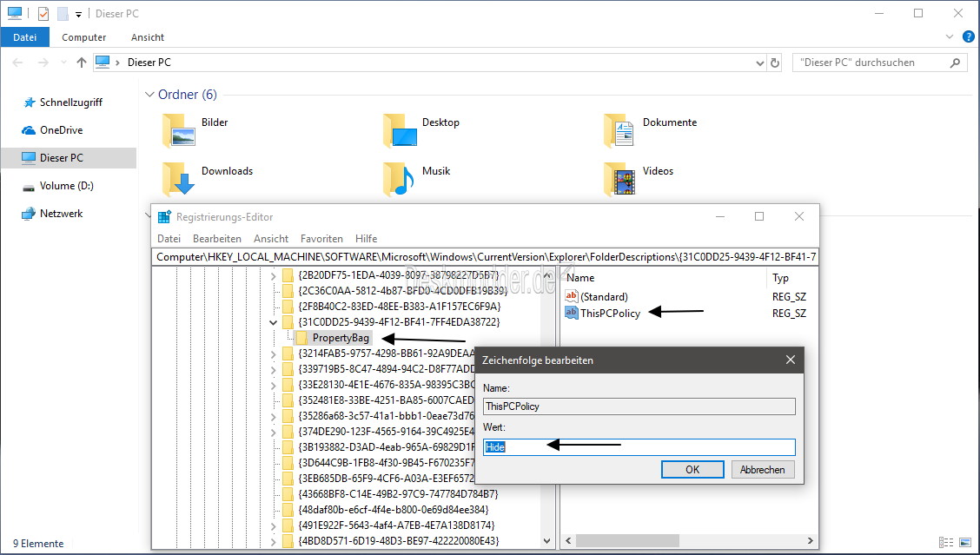This screenshot has width=980, height=555.
Task: Click the search magnifier icon
Action: tap(955, 63)
